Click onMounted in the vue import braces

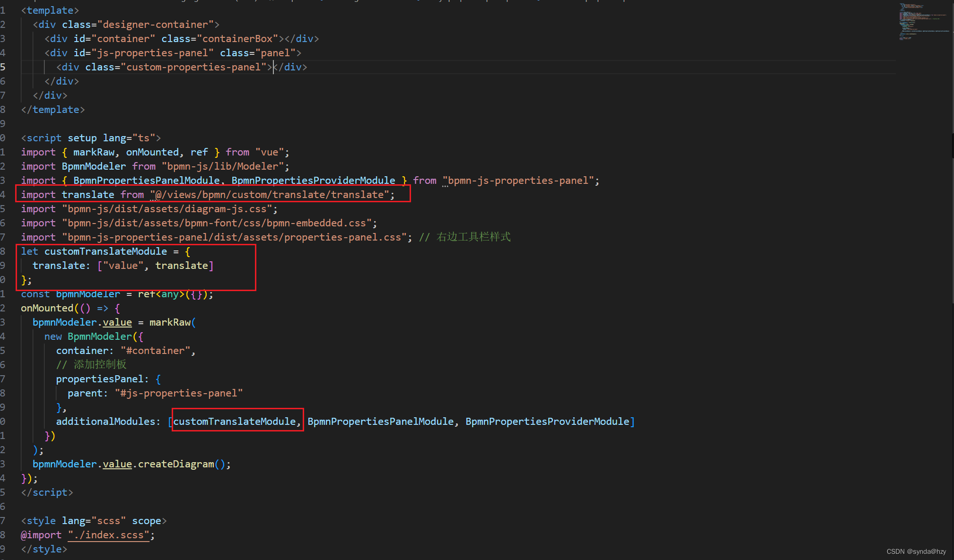[x=152, y=152]
